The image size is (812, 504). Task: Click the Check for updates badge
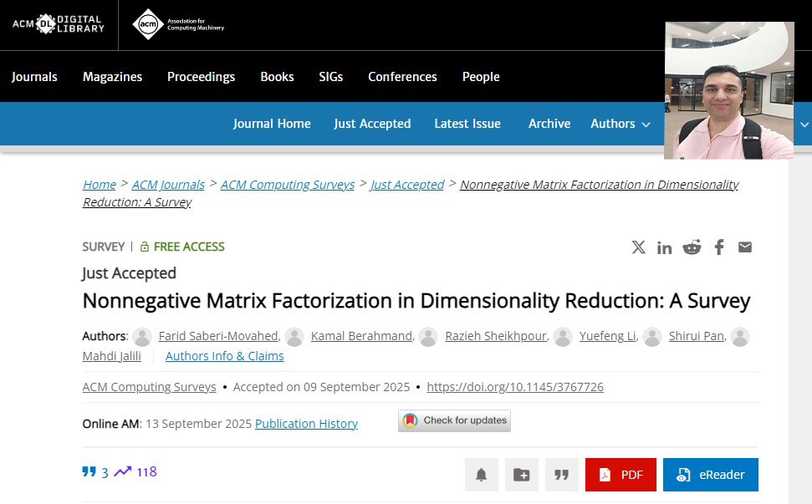click(x=454, y=420)
